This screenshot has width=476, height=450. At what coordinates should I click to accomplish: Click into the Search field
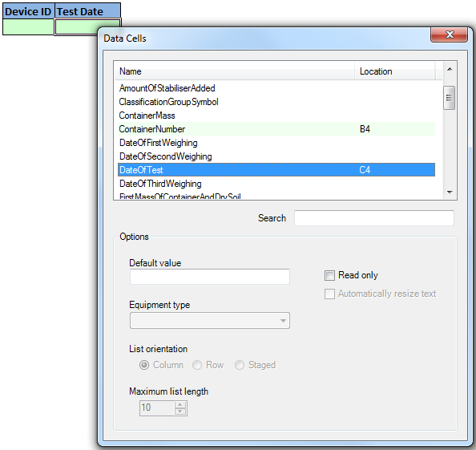click(x=374, y=218)
